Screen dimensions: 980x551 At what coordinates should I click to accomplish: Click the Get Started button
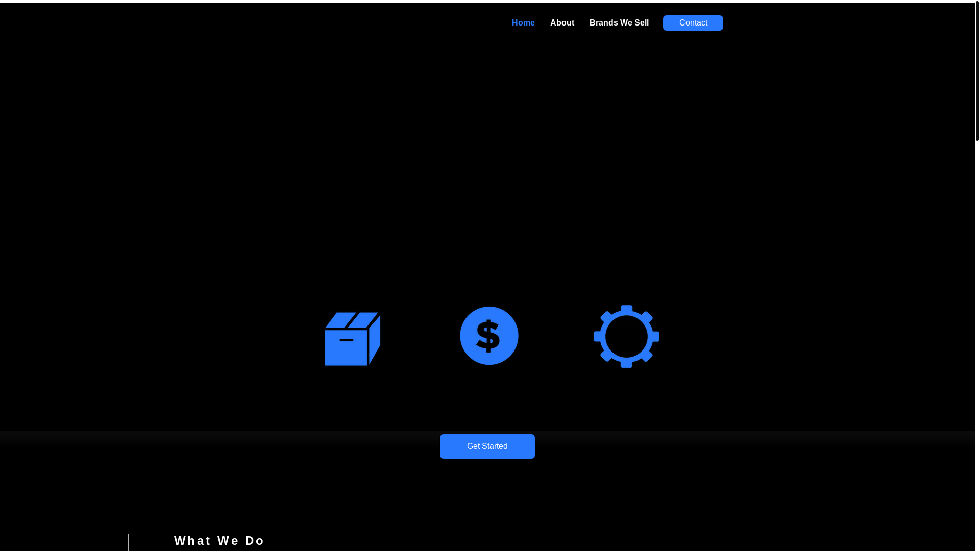coord(487,446)
